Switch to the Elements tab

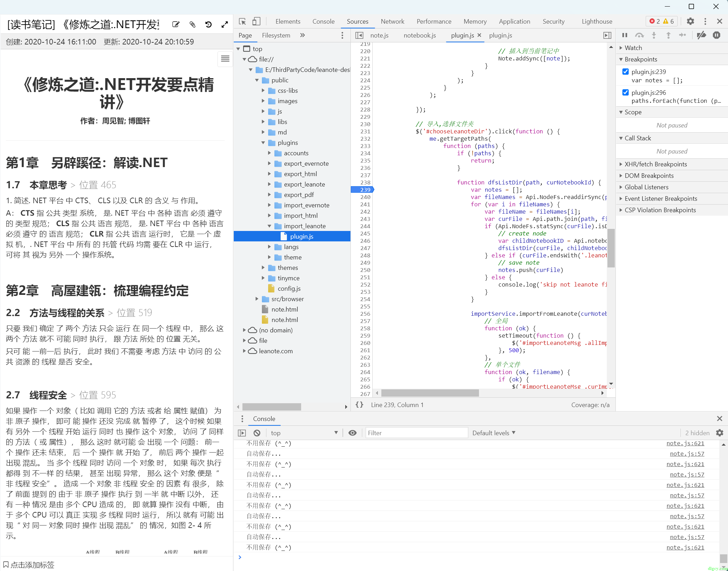coord(288,22)
